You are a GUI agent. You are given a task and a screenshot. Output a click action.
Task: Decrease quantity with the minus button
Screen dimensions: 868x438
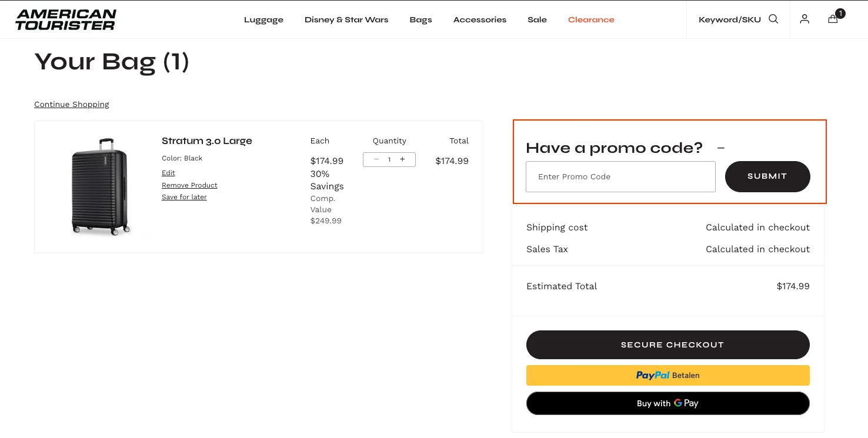tap(376, 159)
